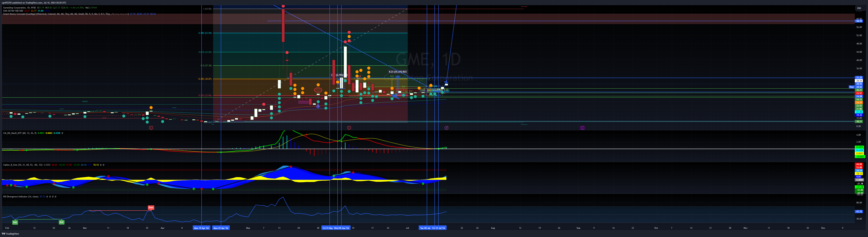Image resolution: width=868 pixels, height=237 pixels.
Task: Click the red ellipse drawing on the chart
Action: [318, 90]
